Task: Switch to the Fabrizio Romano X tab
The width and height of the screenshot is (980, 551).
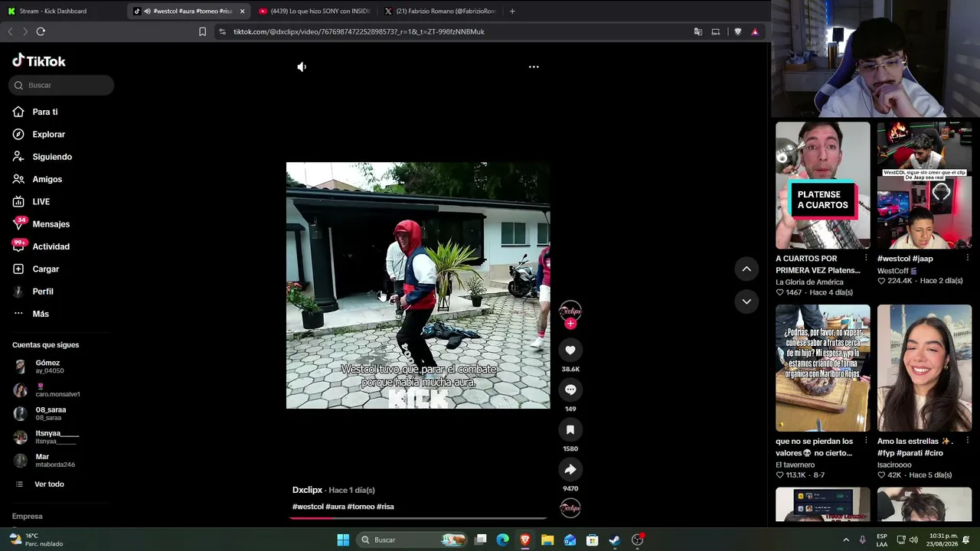Action: 441,11
